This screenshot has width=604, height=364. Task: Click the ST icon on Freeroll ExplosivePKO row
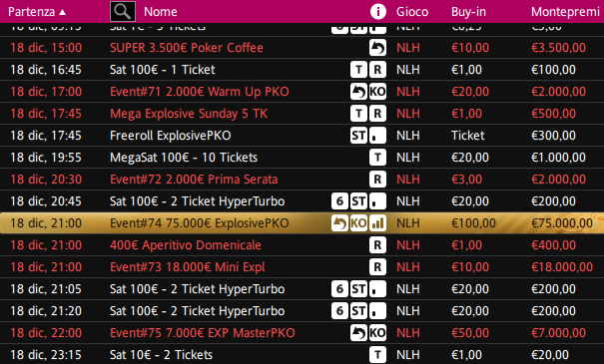[x=358, y=136]
